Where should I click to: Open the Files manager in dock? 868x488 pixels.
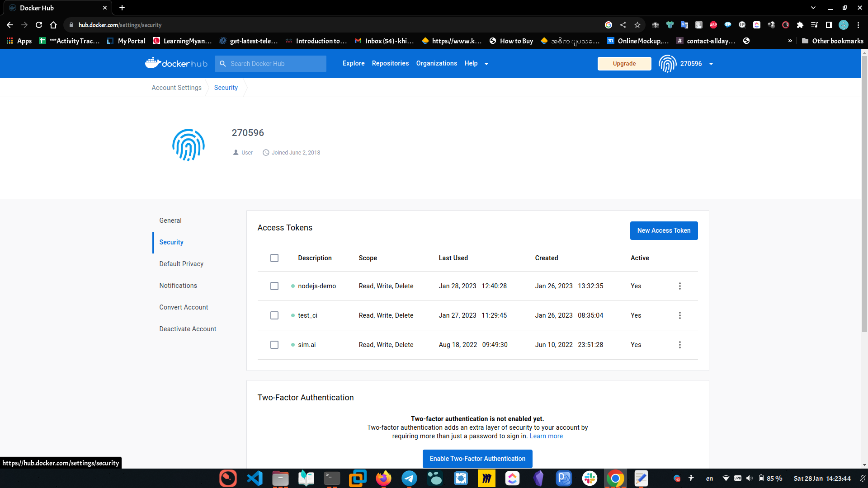(280, 478)
